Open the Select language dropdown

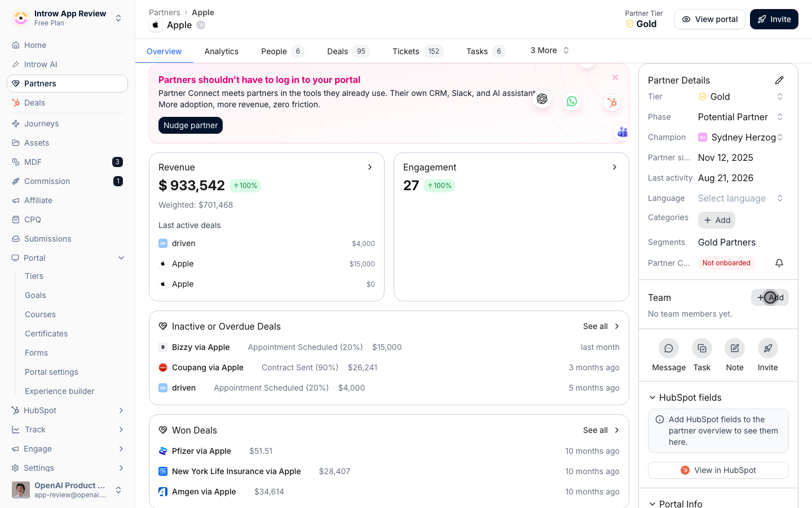pyautogui.click(x=741, y=198)
